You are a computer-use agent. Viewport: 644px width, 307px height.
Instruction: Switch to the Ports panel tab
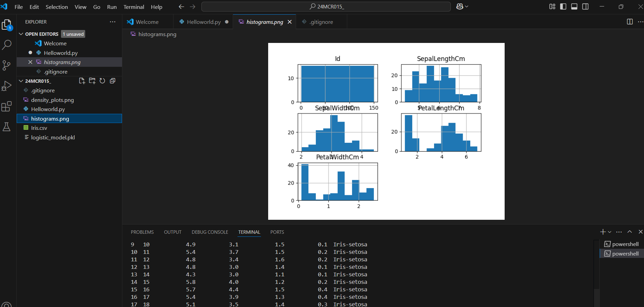(277, 232)
